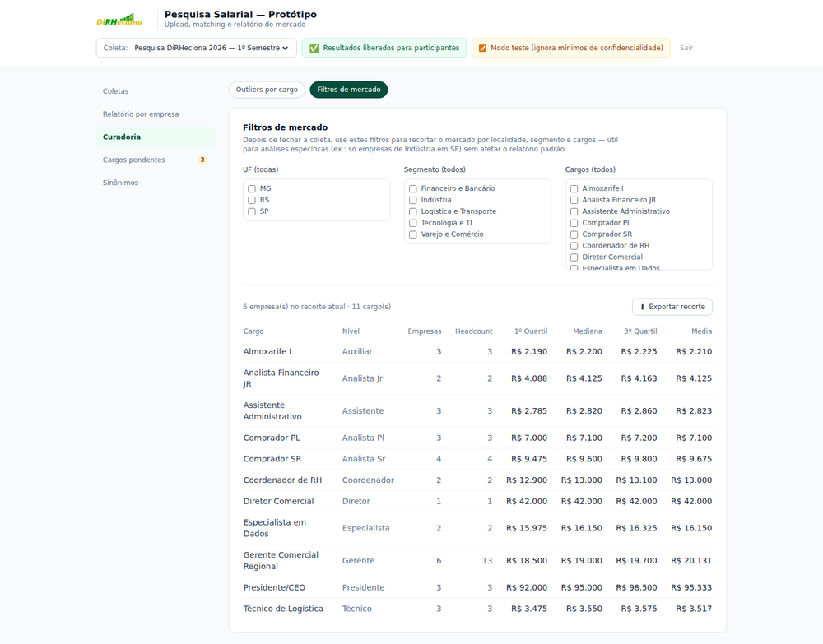823x644 pixels.
Task: Check Comprador PL cargo filter
Action: (574, 224)
